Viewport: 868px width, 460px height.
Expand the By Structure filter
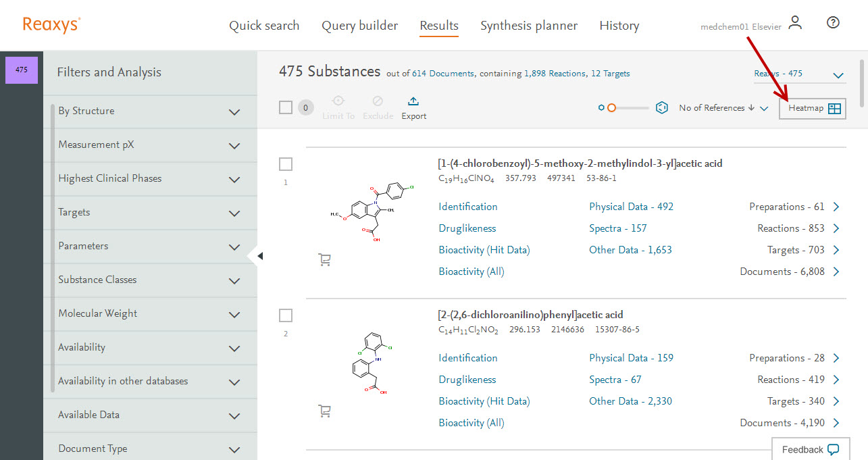click(234, 112)
